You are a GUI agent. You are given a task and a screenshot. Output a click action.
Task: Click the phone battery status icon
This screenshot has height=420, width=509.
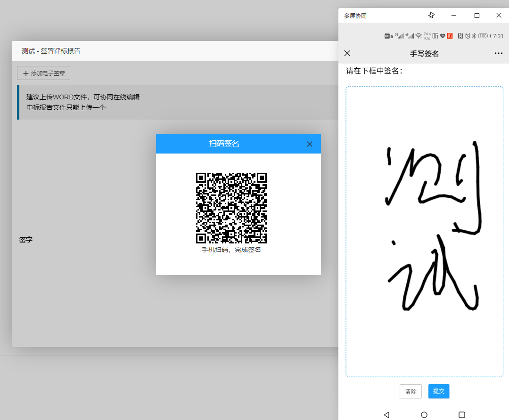pyautogui.click(x=483, y=36)
